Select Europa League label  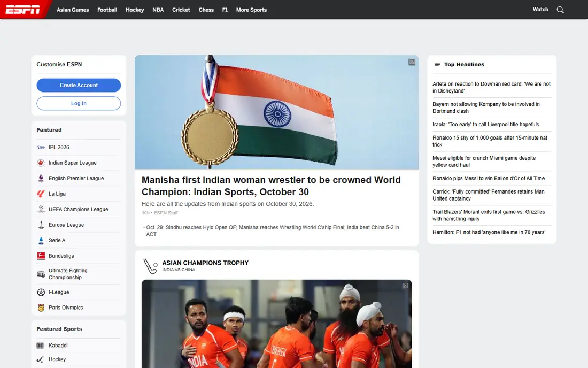point(66,225)
